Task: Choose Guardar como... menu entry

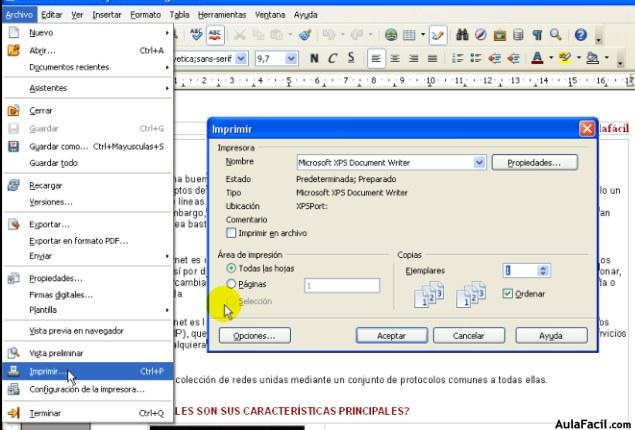Action: point(88,146)
